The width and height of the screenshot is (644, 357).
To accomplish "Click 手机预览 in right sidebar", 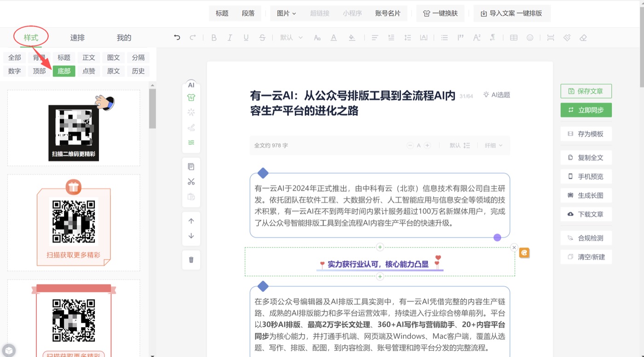I will pyautogui.click(x=586, y=176).
